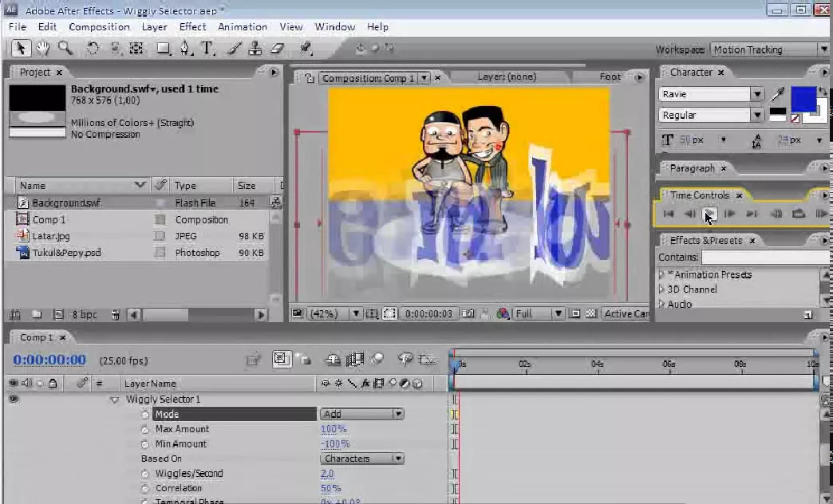Select the Rotation tool
This screenshot has height=504, width=833.
(x=93, y=49)
